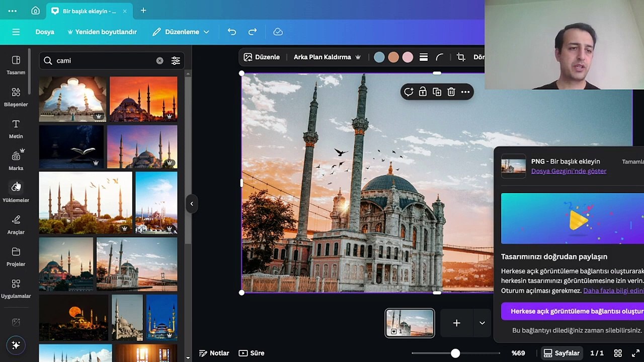This screenshot has height=362, width=644.
Task: Select the orange color swatch
Action: (393, 57)
